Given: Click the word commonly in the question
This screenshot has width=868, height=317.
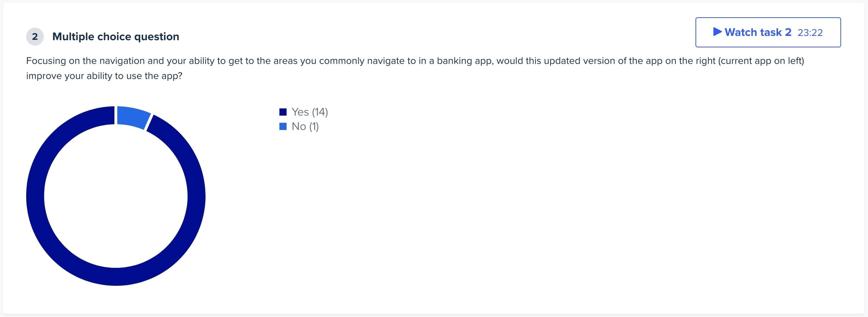Looking at the screenshot, I should [341, 61].
